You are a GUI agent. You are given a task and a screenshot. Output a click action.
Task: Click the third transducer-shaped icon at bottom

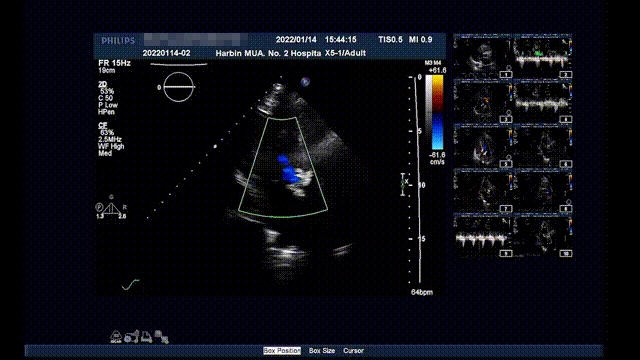147,337
